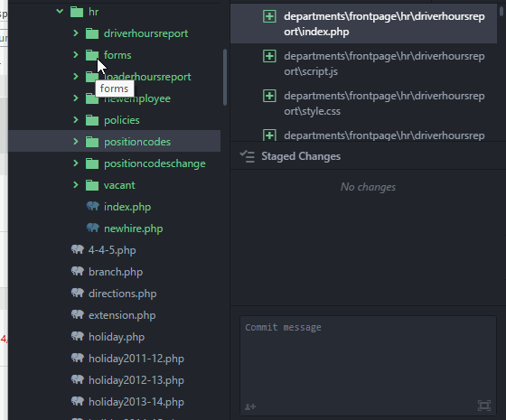Click the PHP icon beside directions.php

78,293
